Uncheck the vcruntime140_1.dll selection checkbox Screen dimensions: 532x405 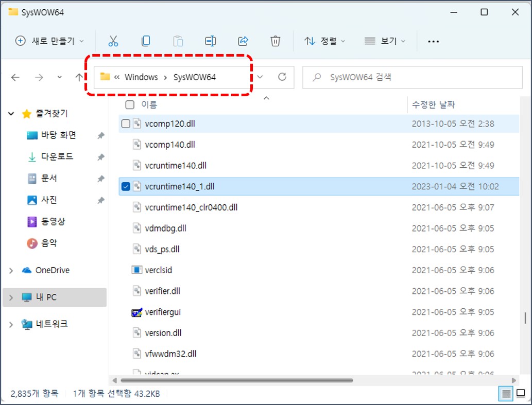(126, 186)
